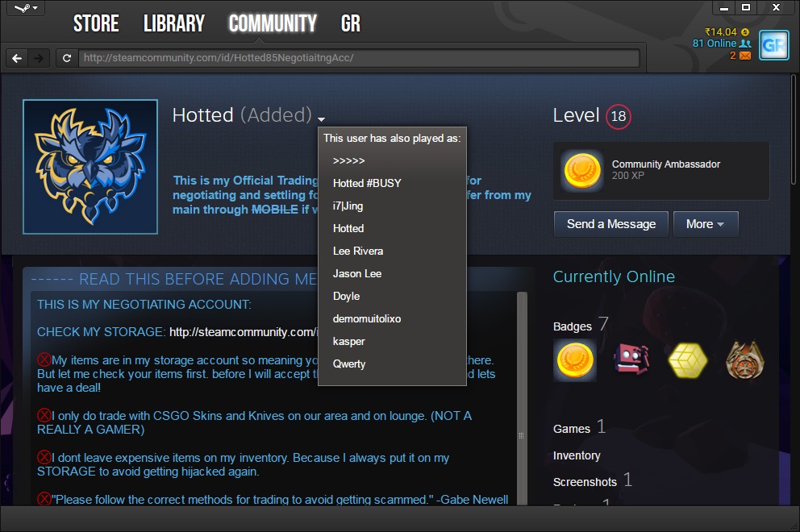Select 'Hotted #BUSY' in the alias list

[x=367, y=183]
